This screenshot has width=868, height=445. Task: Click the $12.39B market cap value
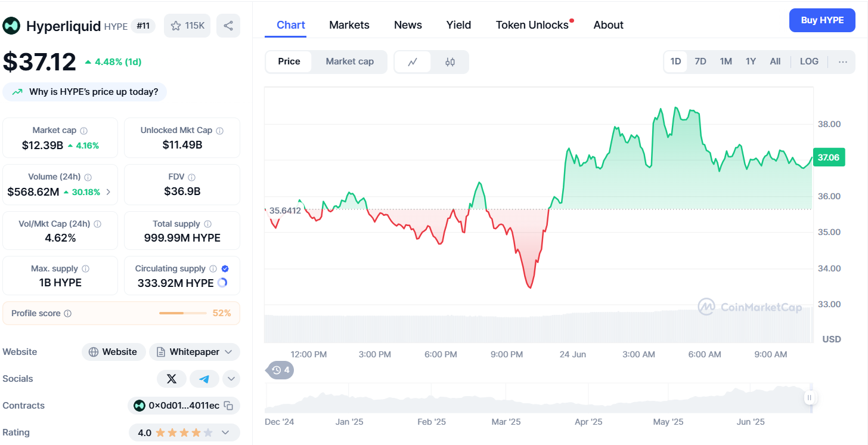[x=42, y=145]
